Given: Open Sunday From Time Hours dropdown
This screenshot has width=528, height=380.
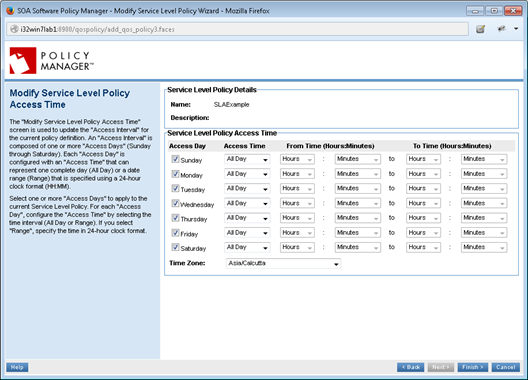Looking at the screenshot, I should [297, 159].
